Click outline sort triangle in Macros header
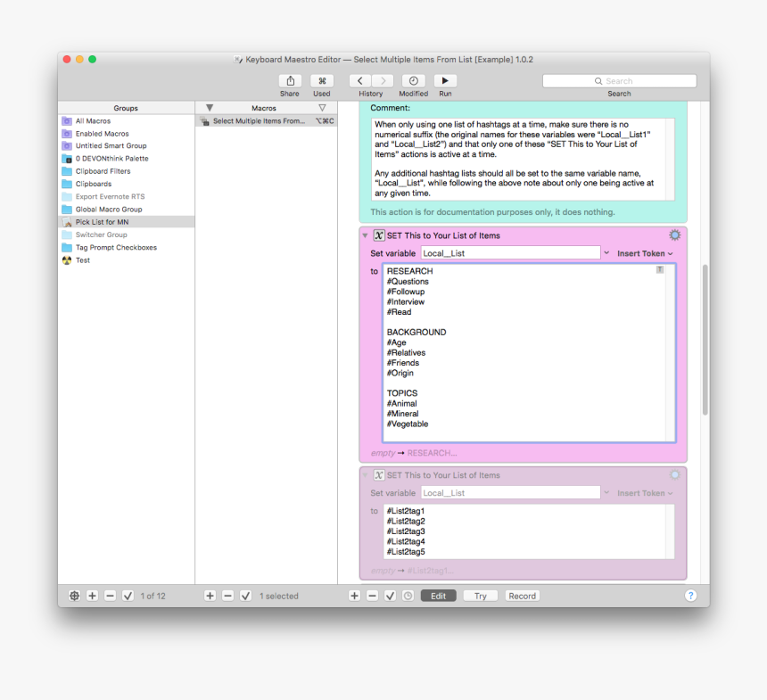 [x=322, y=108]
